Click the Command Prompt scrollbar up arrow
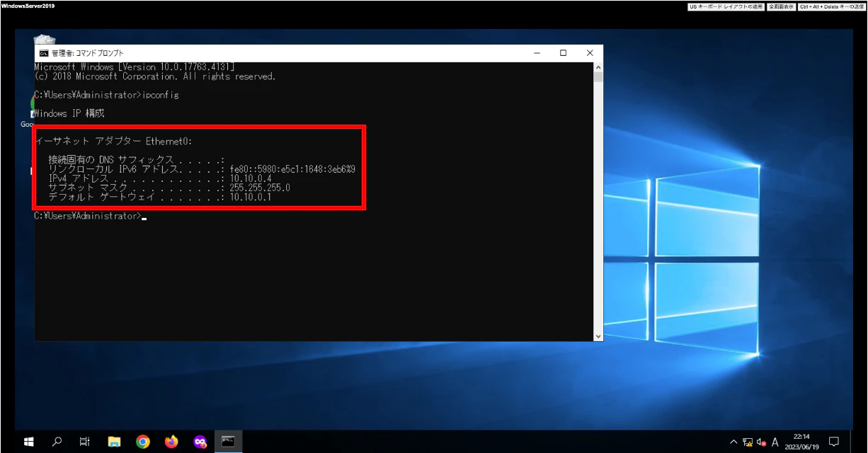This screenshot has height=453, width=868. pyautogui.click(x=598, y=67)
